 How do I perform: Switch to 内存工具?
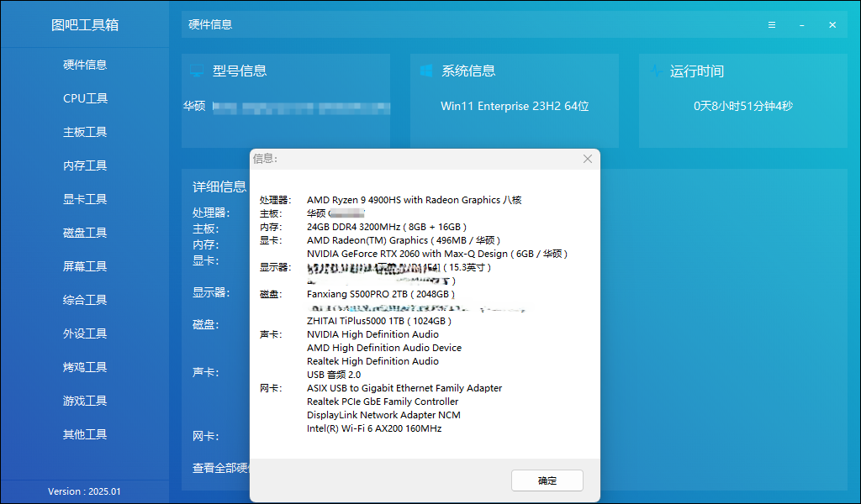pos(85,165)
